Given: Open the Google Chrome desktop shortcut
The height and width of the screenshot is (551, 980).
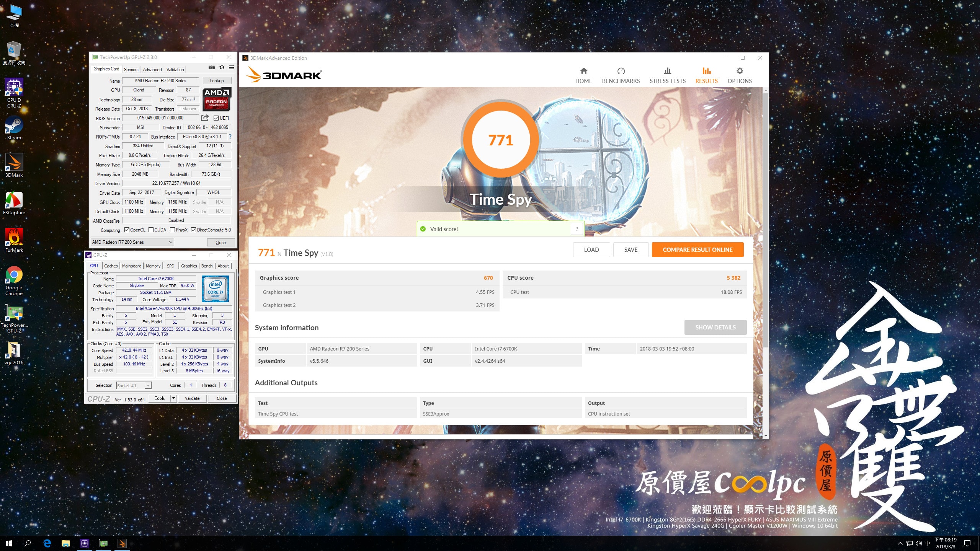Looking at the screenshot, I should 14,281.
